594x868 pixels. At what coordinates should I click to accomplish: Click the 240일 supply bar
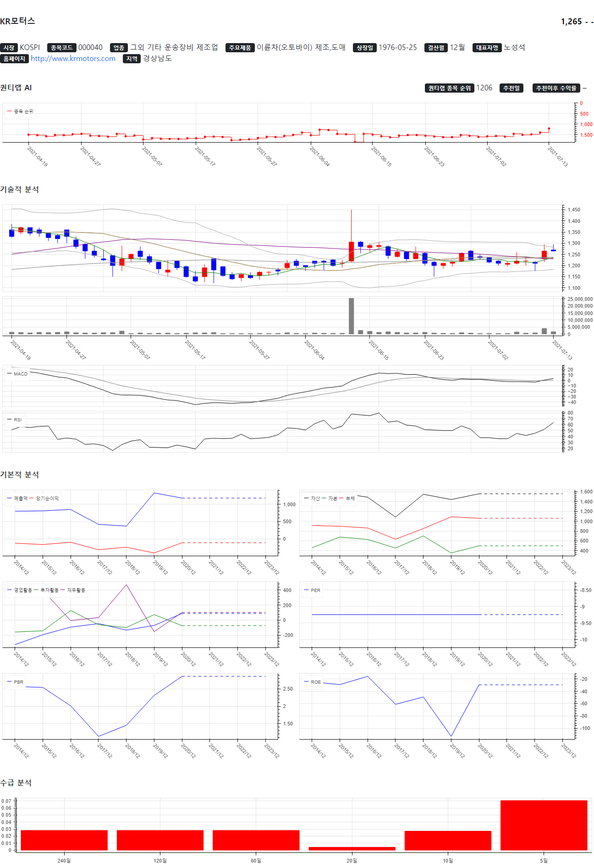tap(64, 840)
